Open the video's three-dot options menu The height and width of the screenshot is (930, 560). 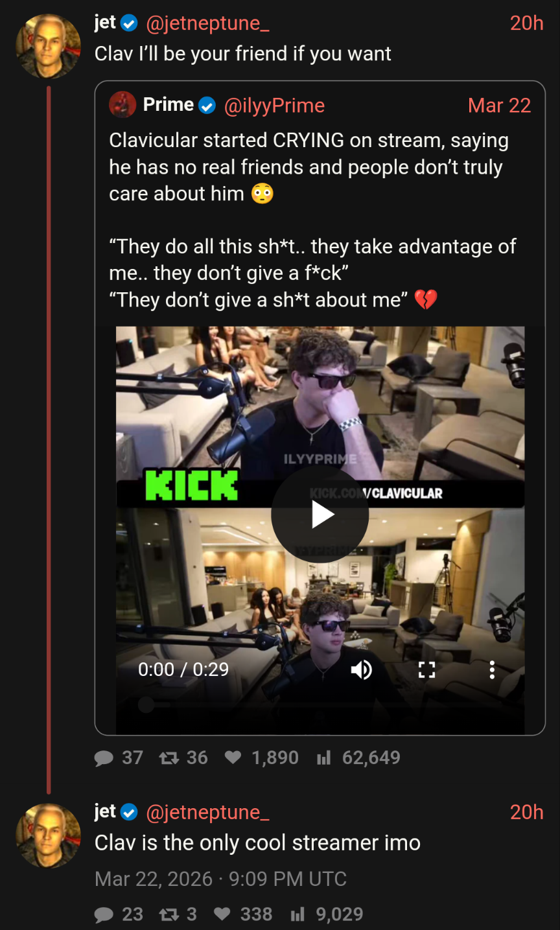pos(492,669)
